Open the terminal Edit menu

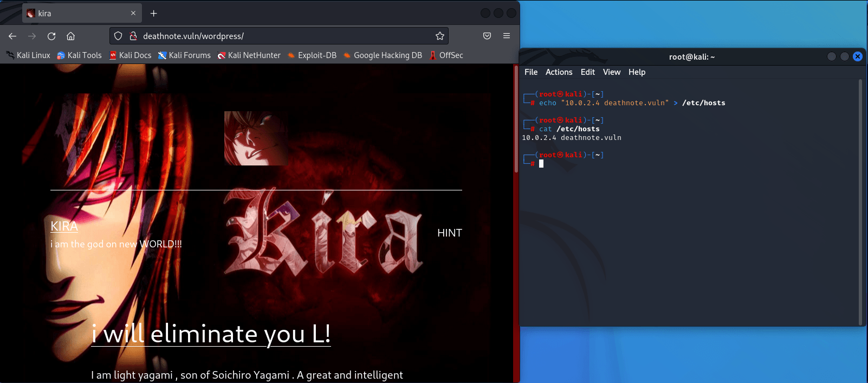pyautogui.click(x=588, y=72)
